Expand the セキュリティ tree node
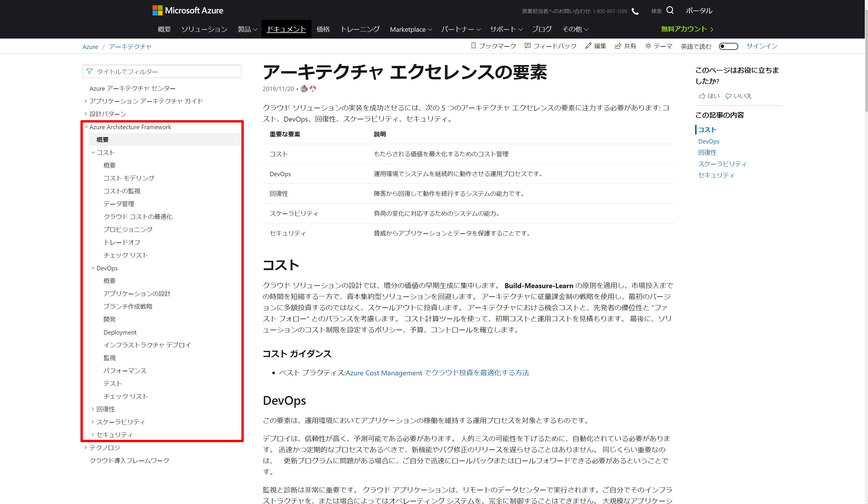The height and width of the screenshot is (504, 868). click(x=93, y=434)
